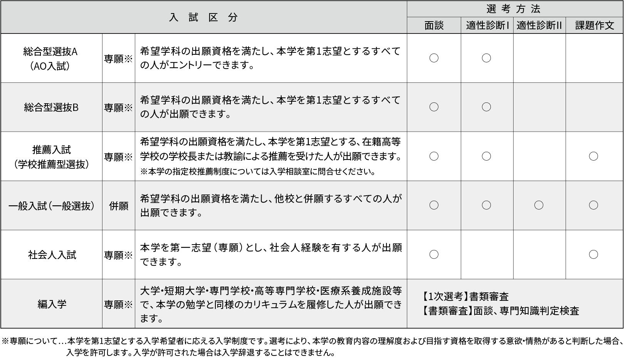The image size is (628, 364).
Task: Select the 面談 column header
Action: pos(434,25)
